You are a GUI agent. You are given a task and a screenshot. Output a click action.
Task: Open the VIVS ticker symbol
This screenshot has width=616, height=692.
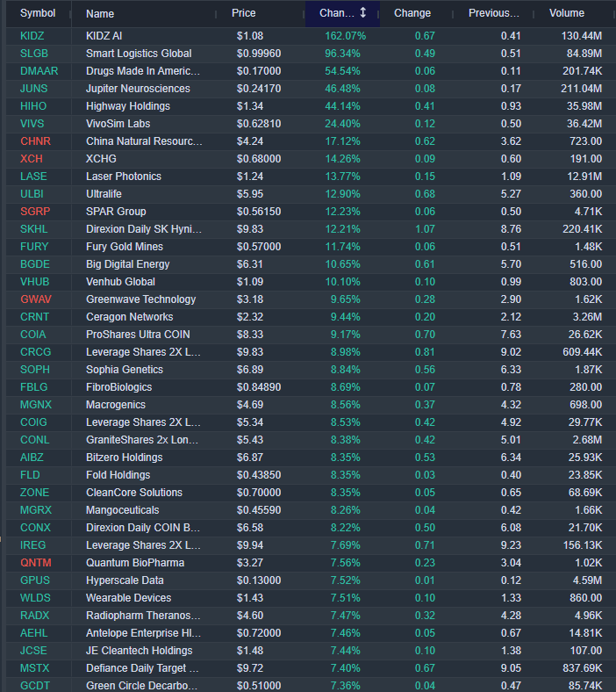(x=32, y=124)
